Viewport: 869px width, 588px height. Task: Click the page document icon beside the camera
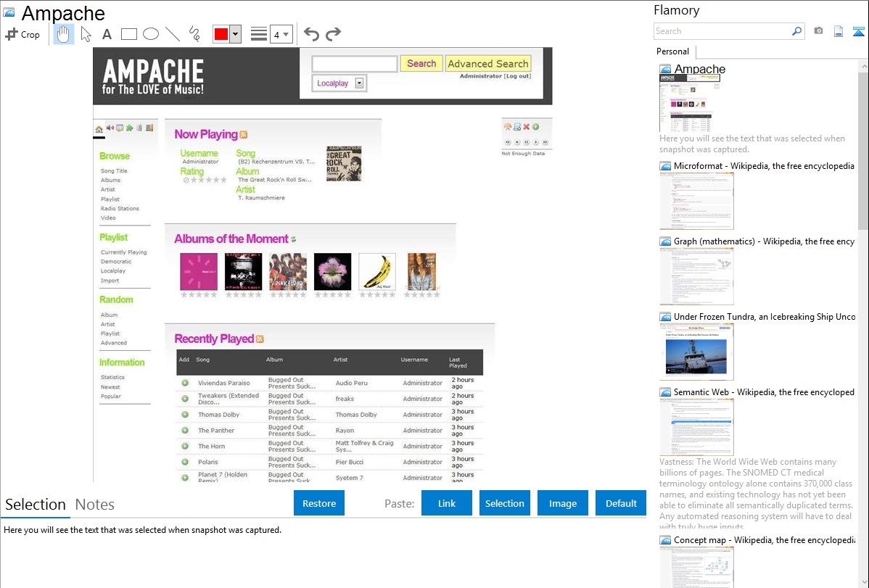[x=839, y=31]
